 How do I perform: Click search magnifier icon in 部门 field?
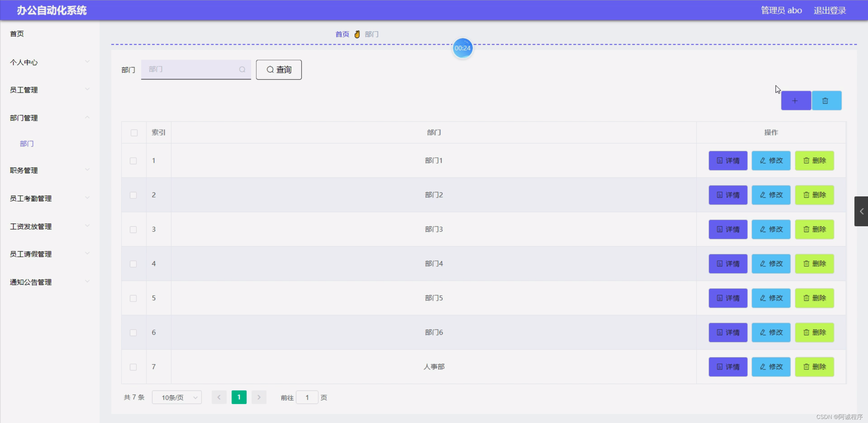[242, 70]
